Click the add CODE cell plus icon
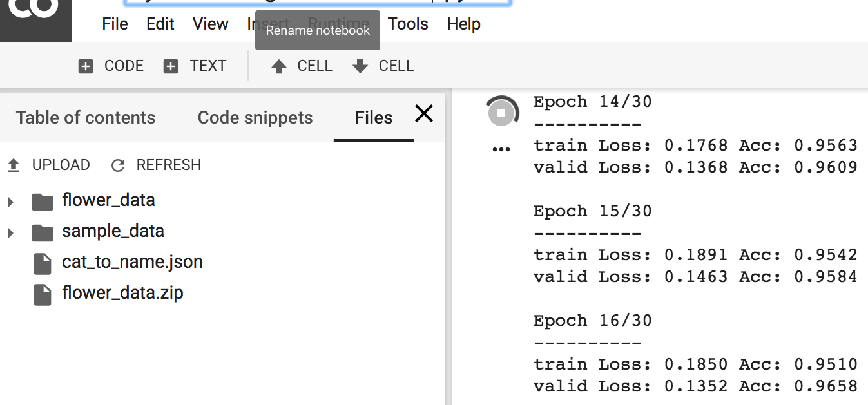 click(86, 66)
